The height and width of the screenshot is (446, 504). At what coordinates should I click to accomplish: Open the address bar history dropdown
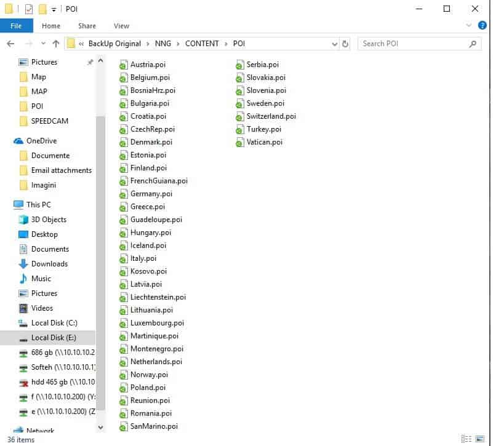click(335, 44)
